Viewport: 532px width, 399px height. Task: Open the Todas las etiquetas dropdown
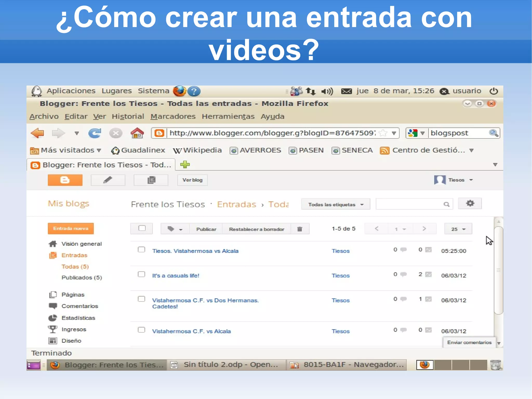pos(335,205)
